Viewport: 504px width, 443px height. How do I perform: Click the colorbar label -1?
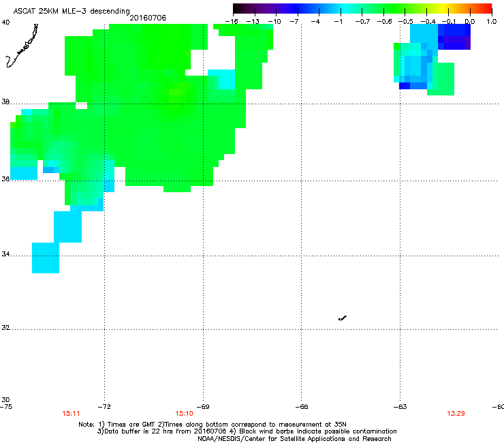[x=338, y=22]
